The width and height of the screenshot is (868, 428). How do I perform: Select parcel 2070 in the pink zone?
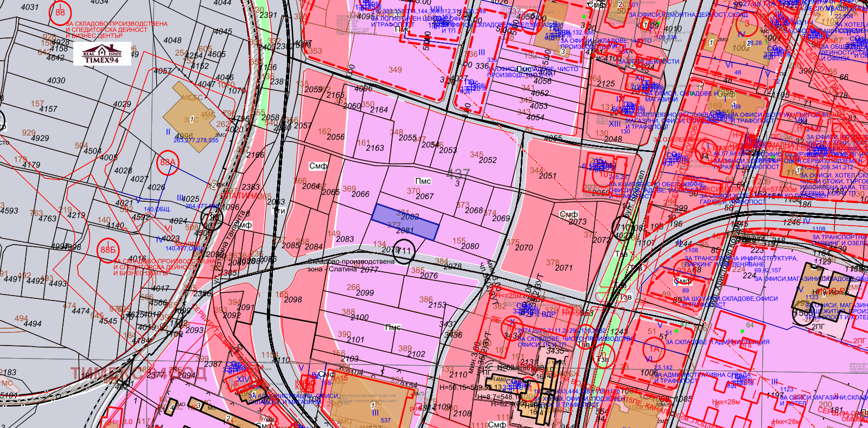[524, 247]
